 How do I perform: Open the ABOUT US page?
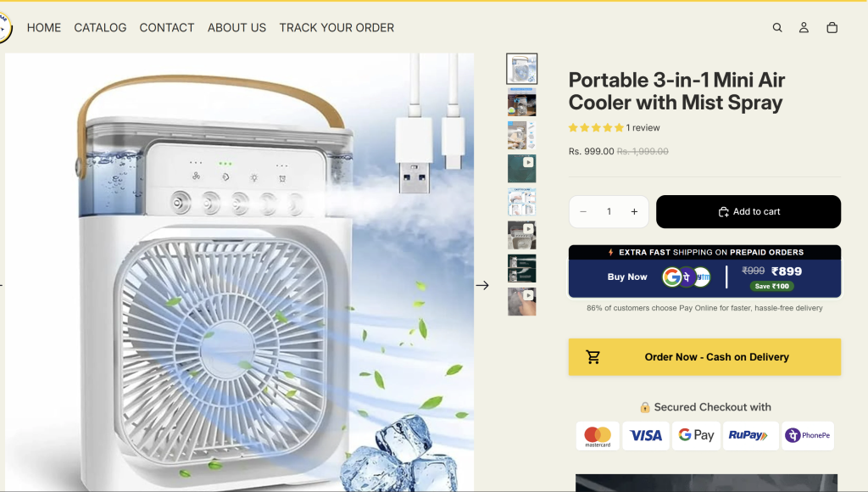pos(236,28)
